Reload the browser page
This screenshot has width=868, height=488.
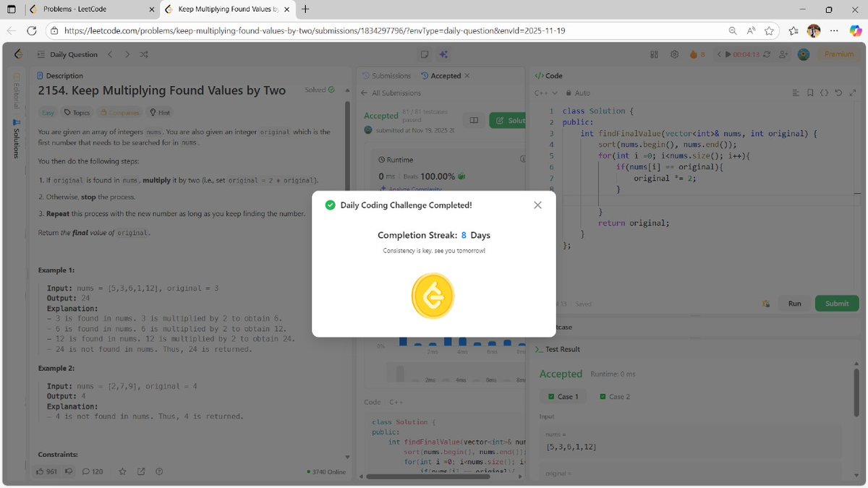coord(31,30)
